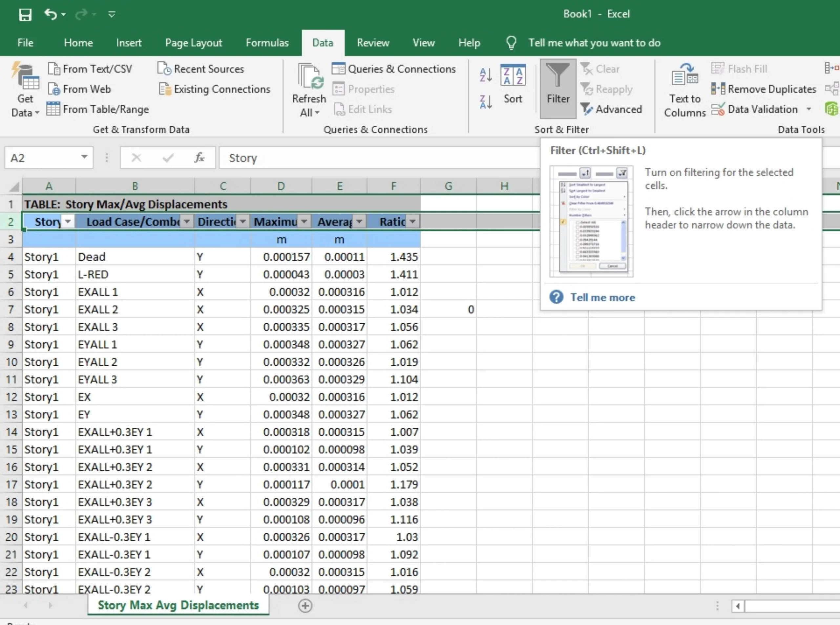Switch to the Formulas ribbon tab
Screen dimensions: 840x625
click(267, 43)
